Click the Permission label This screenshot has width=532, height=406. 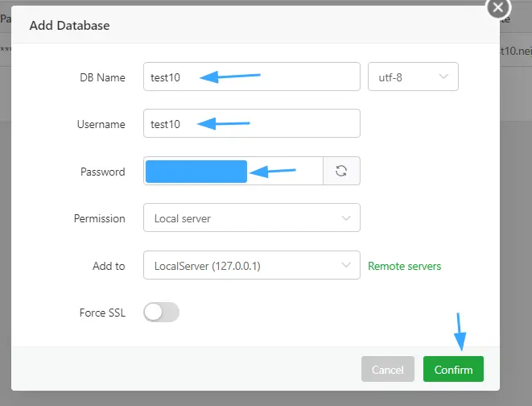(99, 218)
